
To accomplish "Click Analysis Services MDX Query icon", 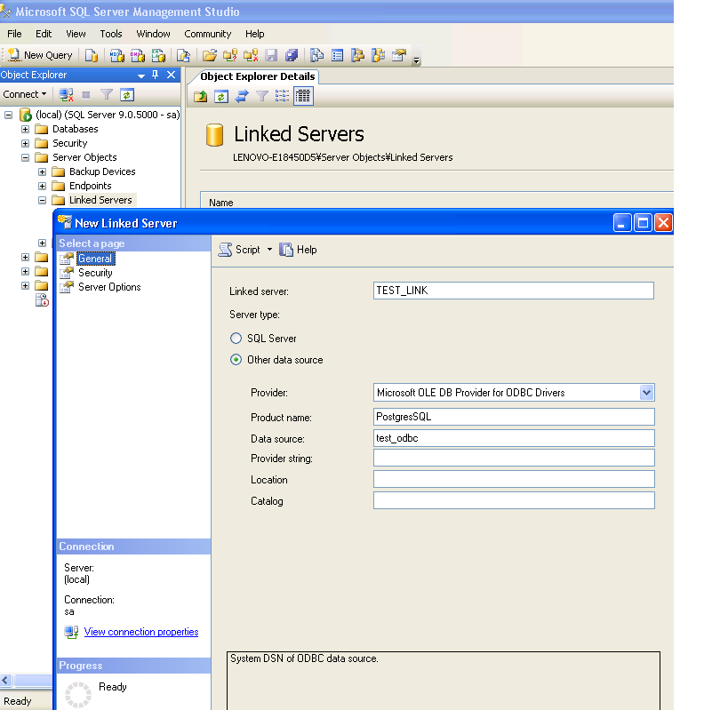I will [117, 56].
